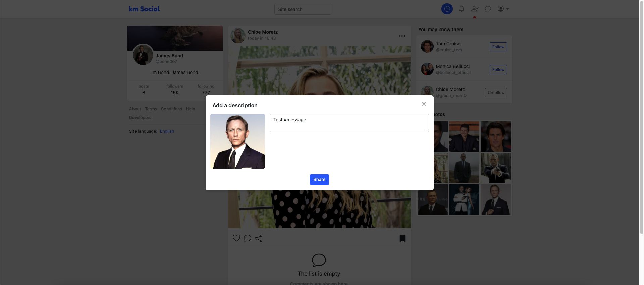The width and height of the screenshot is (644, 285).
Task: Open the About link
Action: pyautogui.click(x=135, y=109)
